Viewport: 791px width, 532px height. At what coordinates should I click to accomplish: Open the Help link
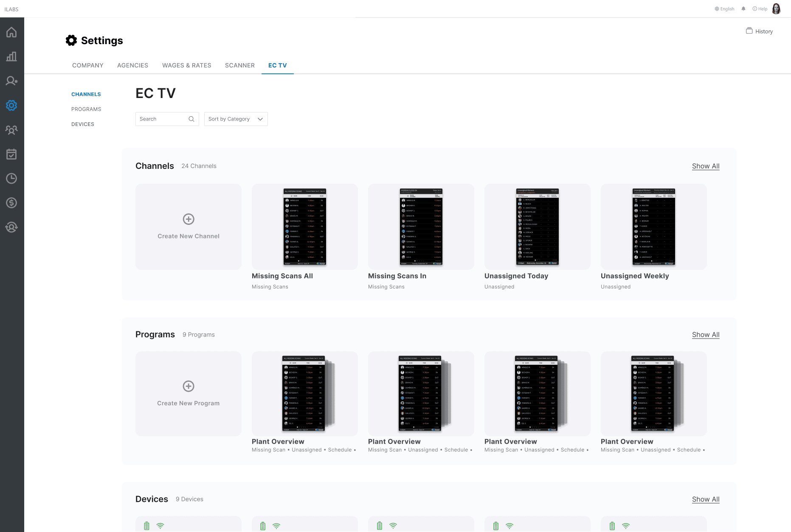tap(760, 8)
